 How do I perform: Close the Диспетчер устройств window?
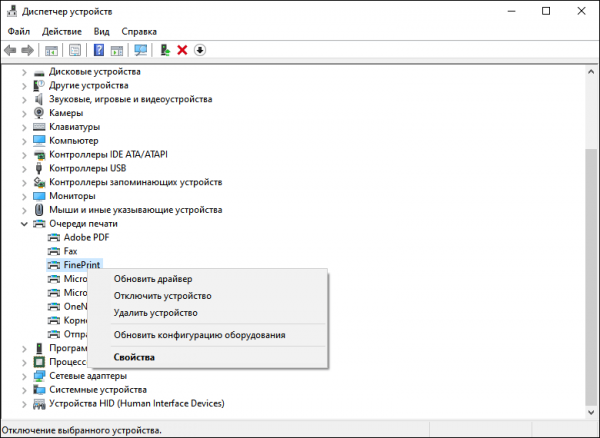pyautogui.click(x=581, y=11)
